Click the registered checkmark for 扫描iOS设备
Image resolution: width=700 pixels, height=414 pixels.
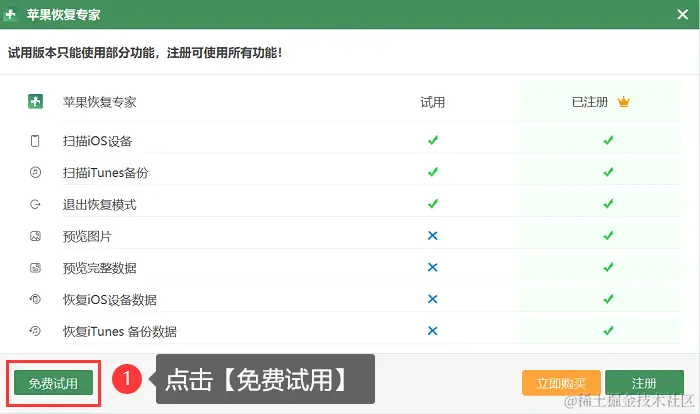[608, 140]
